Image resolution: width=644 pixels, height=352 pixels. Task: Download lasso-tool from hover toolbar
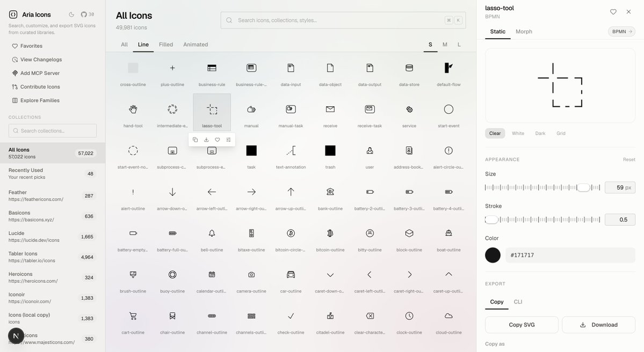[206, 140]
